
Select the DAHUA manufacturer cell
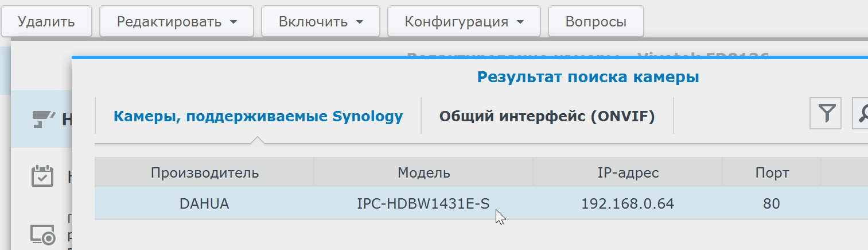tap(204, 203)
